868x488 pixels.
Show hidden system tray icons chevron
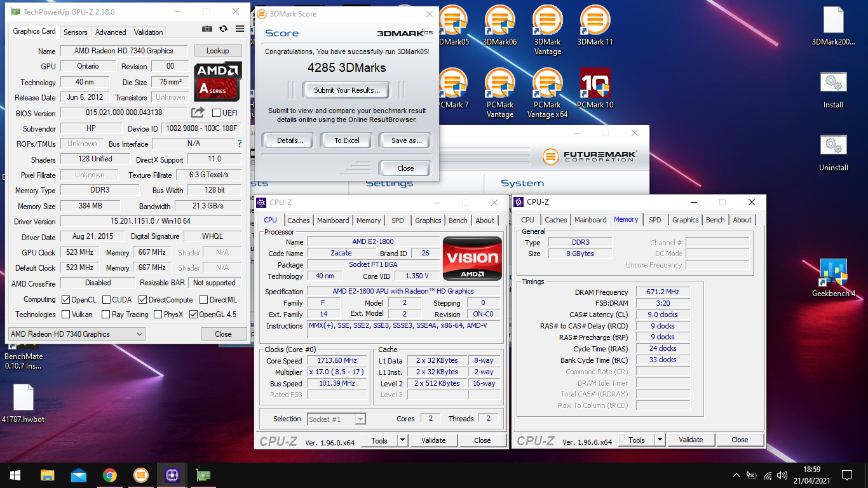point(736,475)
